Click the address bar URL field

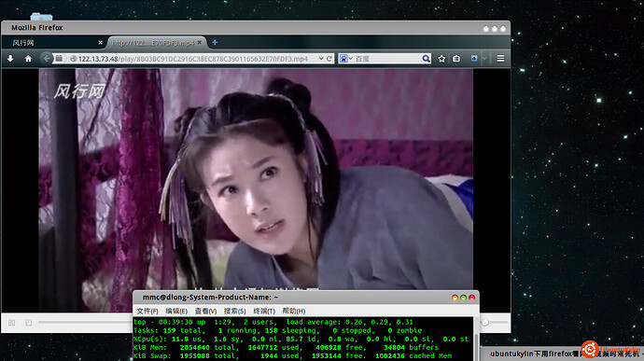coord(192,59)
